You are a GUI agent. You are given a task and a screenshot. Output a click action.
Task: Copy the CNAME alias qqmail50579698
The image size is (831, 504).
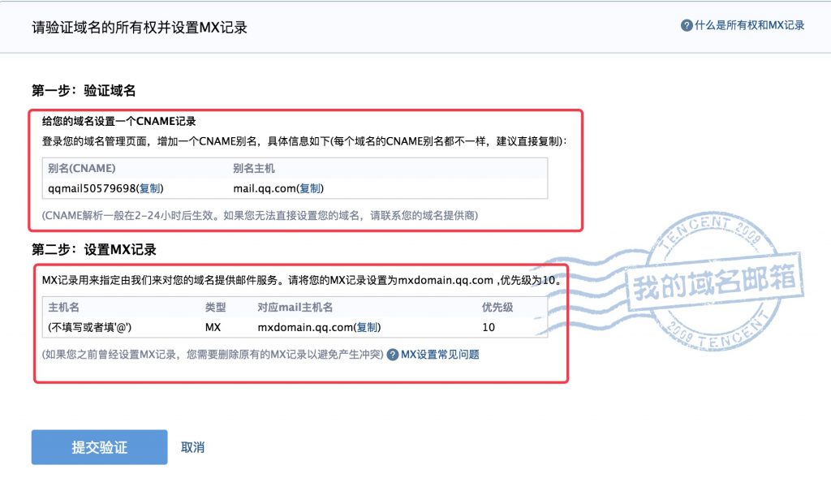[x=150, y=188]
